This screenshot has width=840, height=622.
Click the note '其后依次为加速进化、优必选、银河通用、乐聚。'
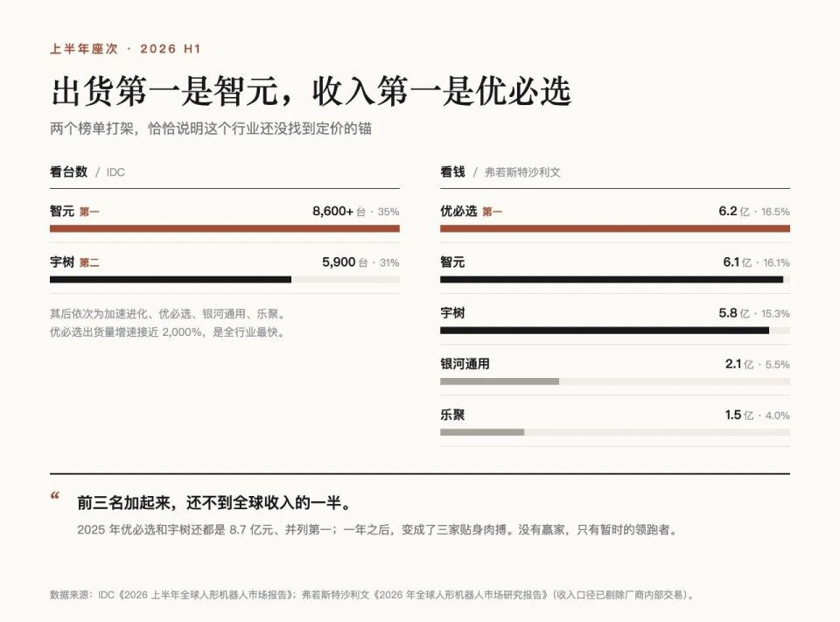click(x=168, y=314)
